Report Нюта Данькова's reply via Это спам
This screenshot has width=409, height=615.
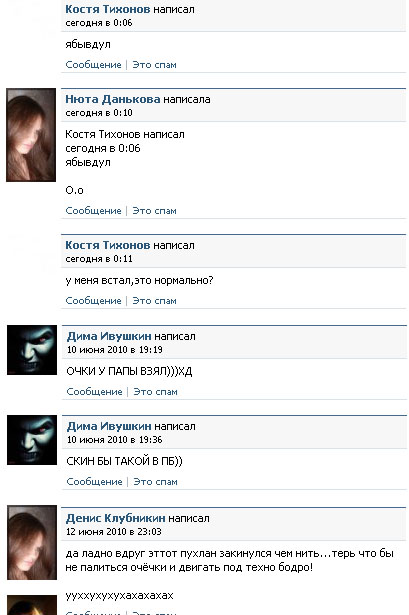(x=155, y=211)
